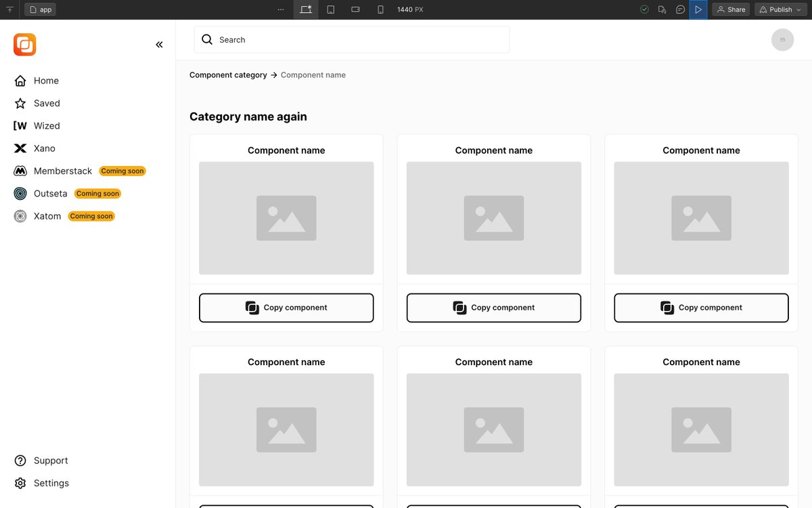This screenshot has height=508, width=812.
Task: Click the Support question mark icon
Action: (x=20, y=461)
